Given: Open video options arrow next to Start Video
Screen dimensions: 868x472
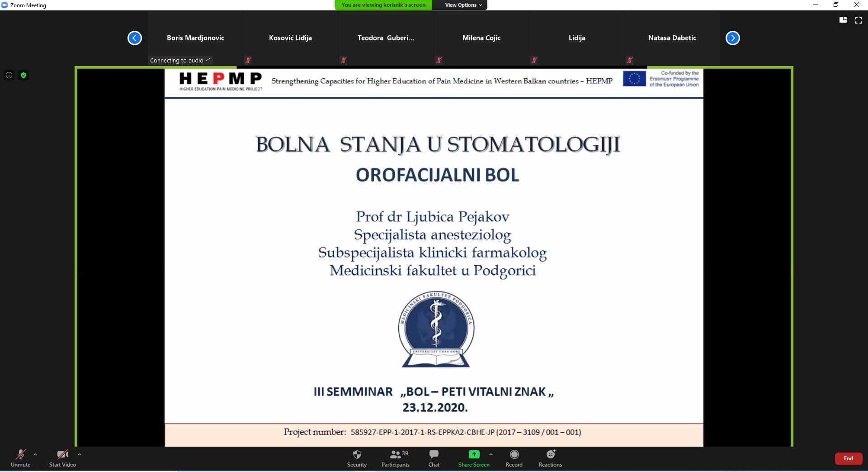Looking at the screenshot, I should [x=80, y=454].
